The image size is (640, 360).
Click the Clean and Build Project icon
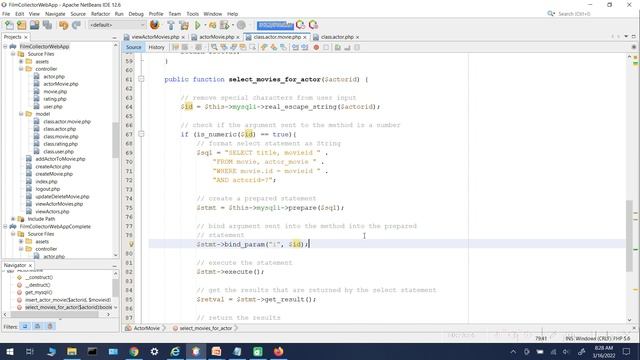(184, 25)
